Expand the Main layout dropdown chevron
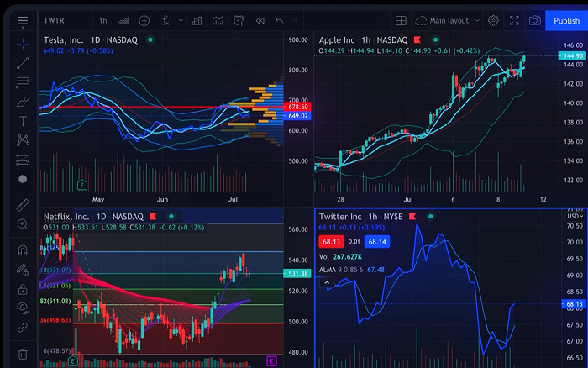The image size is (588, 368). [477, 21]
